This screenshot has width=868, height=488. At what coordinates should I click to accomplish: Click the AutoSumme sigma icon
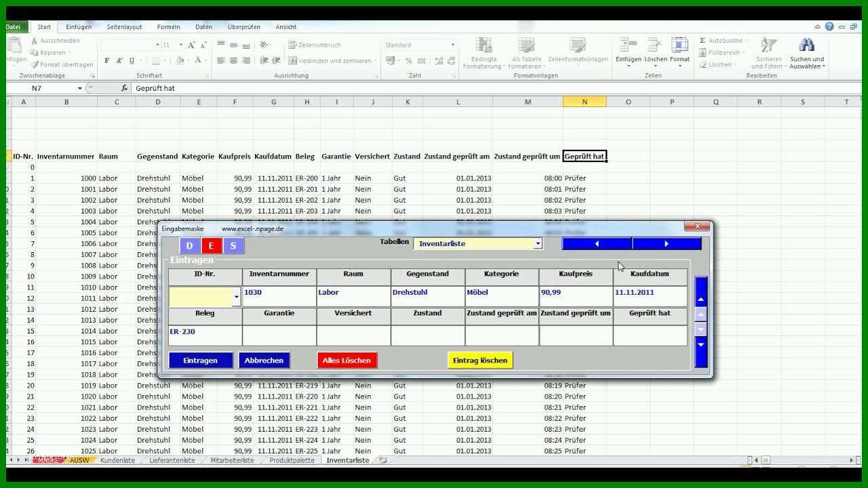point(703,41)
